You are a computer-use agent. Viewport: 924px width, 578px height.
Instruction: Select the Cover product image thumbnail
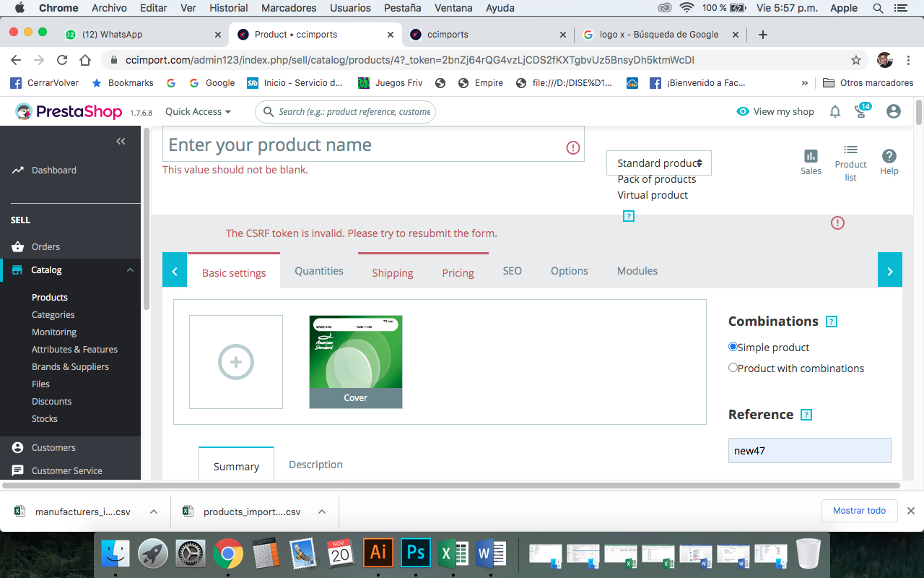pyautogui.click(x=356, y=362)
